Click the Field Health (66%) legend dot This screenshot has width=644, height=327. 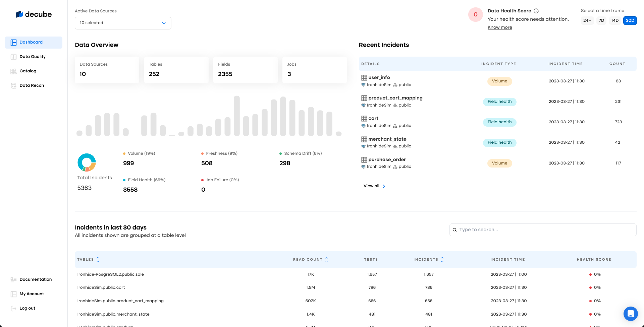pyautogui.click(x=124, y=180)
